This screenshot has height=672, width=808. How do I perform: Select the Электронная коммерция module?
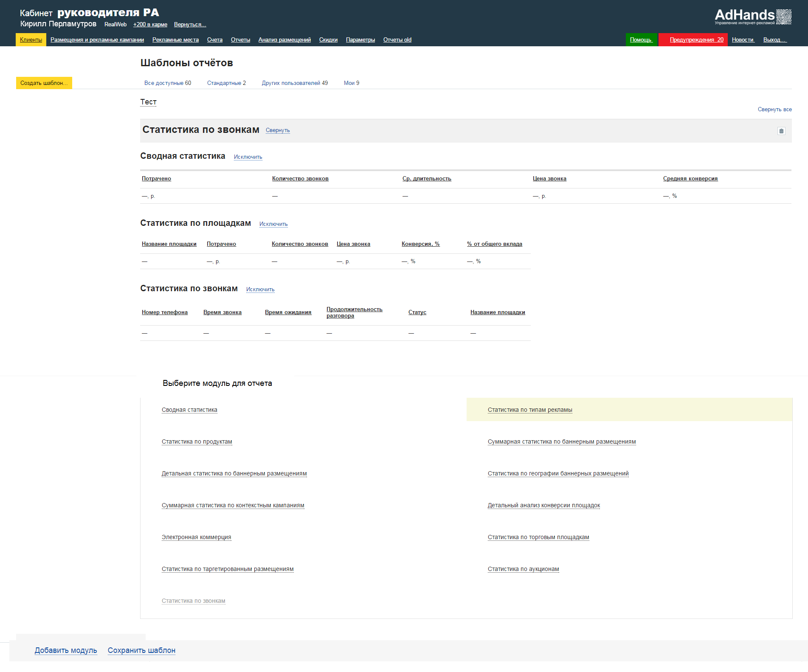click(x=196, y=537)
